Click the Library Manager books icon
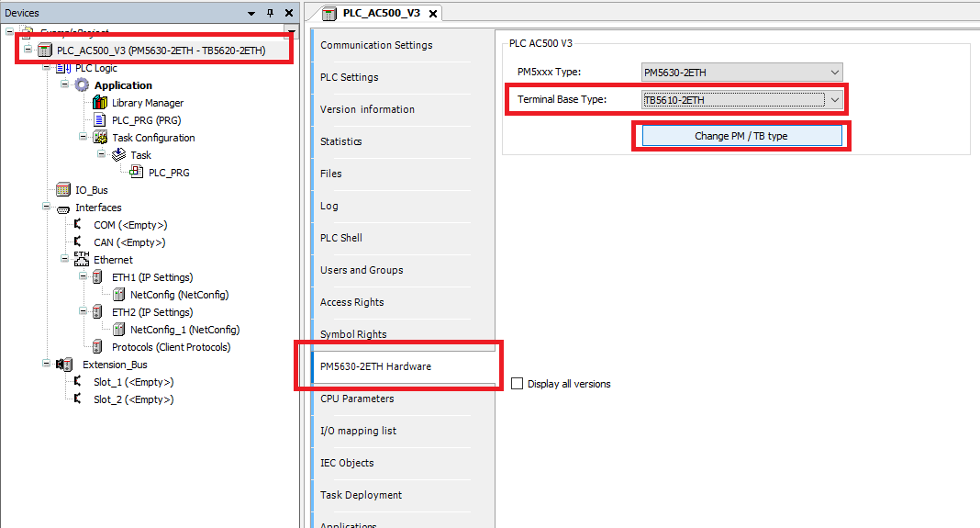 click(100, 103)
